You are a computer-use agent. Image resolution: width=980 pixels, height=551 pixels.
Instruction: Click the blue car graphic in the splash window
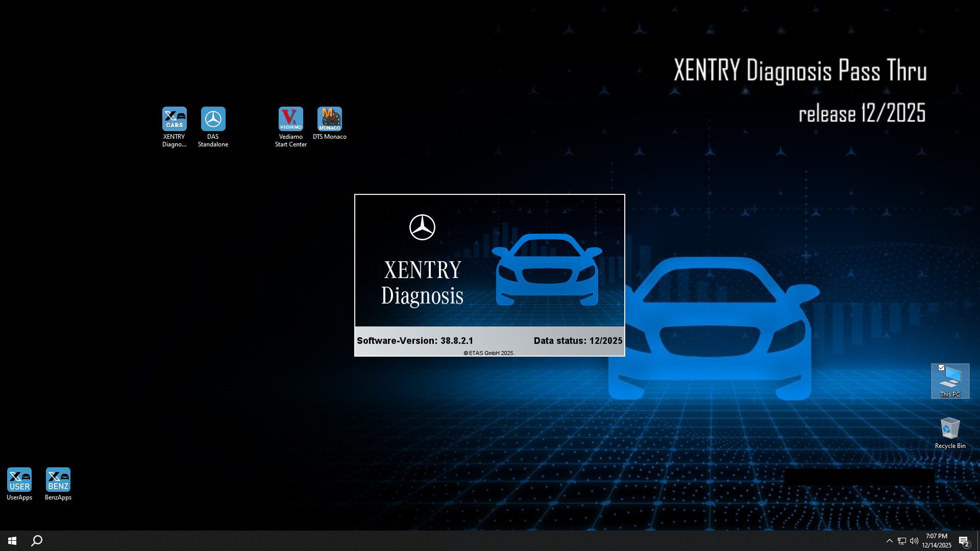(x=548, y=270)
